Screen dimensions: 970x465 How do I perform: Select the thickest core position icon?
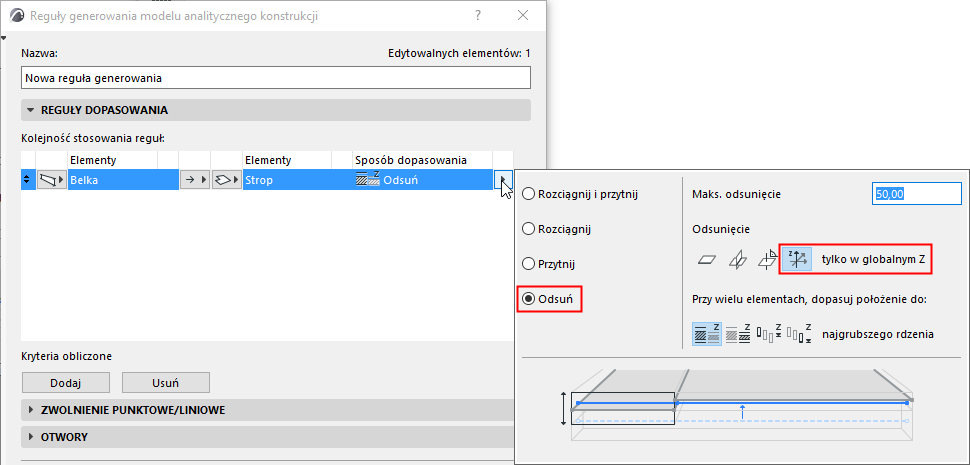[x=706, y=334]
